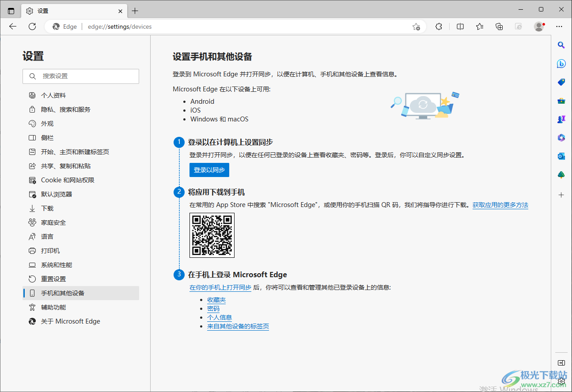Click the QR code image
This screenshot has width=572, height=392.
[212, 235]
